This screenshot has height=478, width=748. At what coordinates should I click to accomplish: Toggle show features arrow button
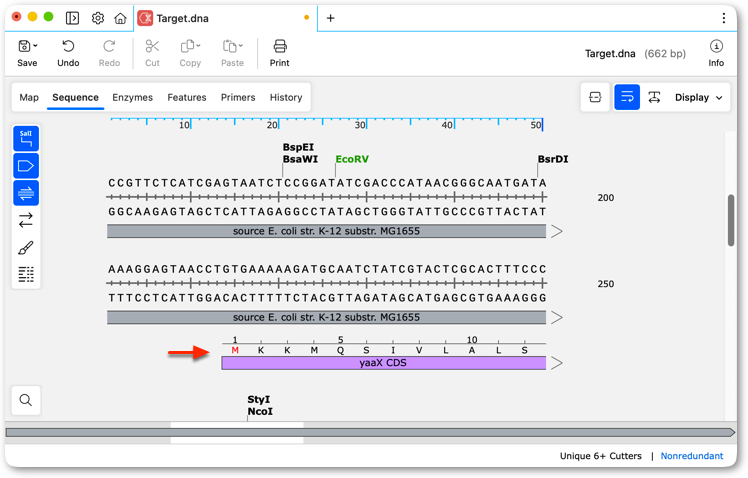26,166
